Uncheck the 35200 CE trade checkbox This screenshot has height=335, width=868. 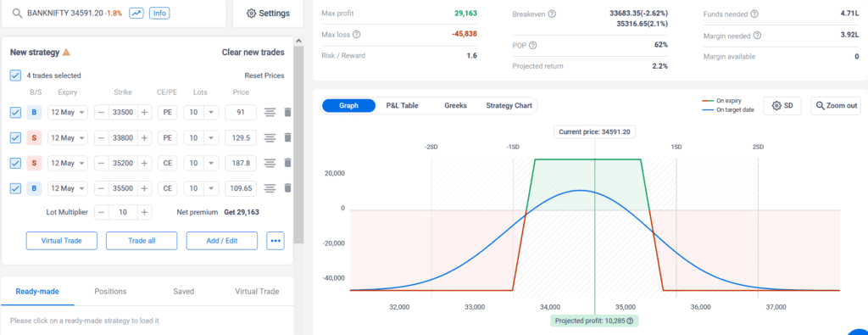[15, 163]
